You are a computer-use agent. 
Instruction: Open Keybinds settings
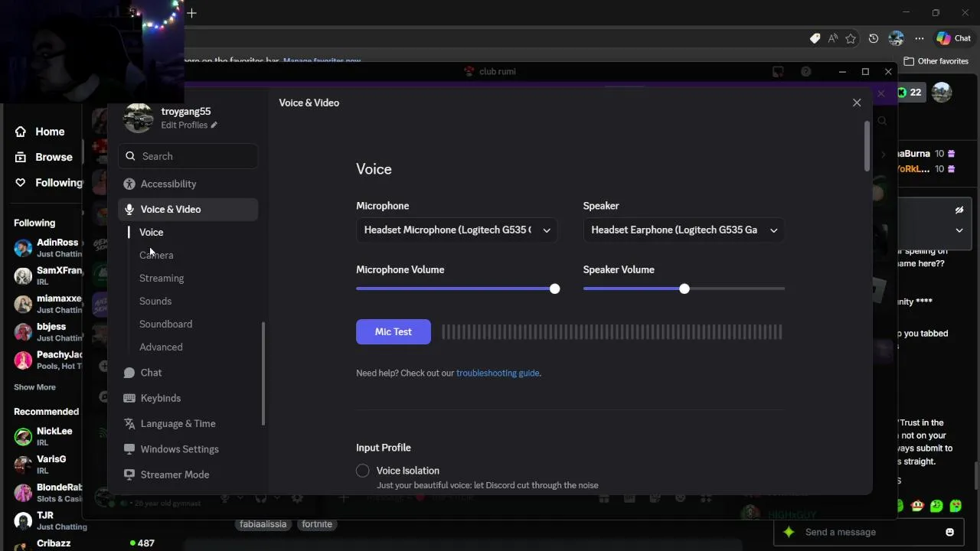pyautogui.click(x=188, y=398)
